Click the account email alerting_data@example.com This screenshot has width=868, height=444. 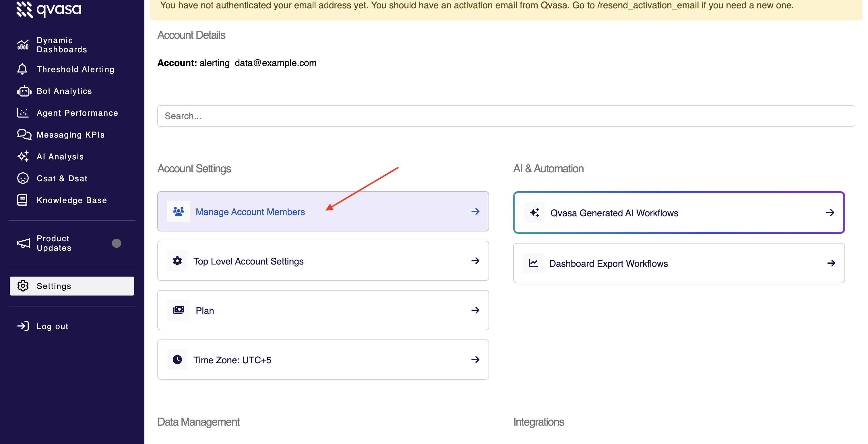pos(258,63)
